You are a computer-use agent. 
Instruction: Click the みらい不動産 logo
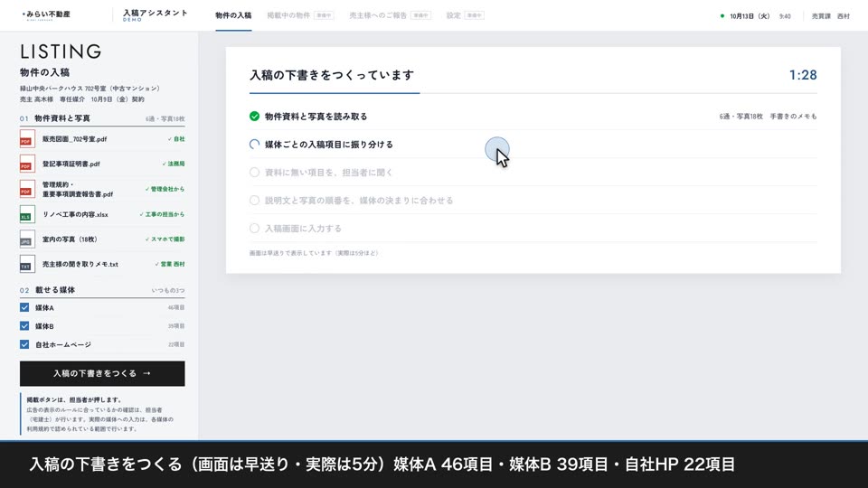46,15
